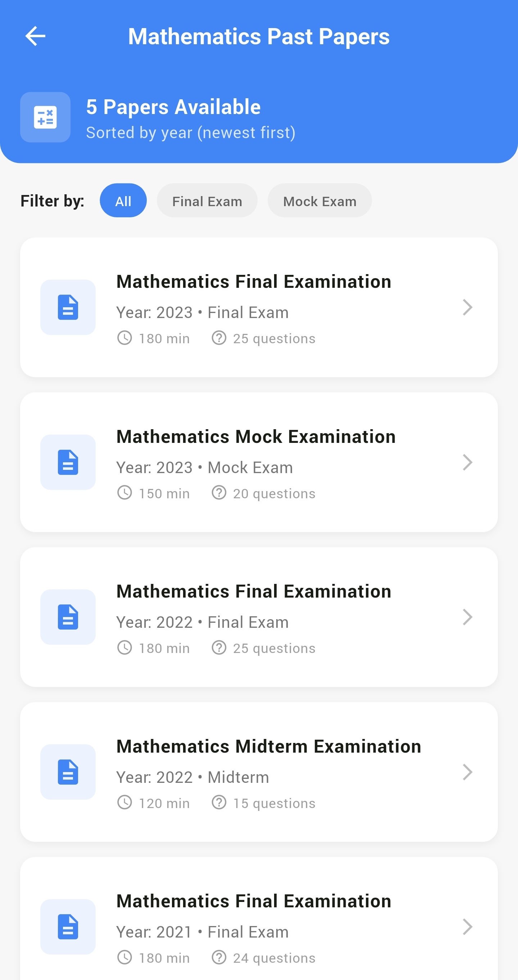Image resolution: width=518 pixels, height=980 pixels.
Task: Filter papers by Final Exam
Action: [x=207, y=200]
